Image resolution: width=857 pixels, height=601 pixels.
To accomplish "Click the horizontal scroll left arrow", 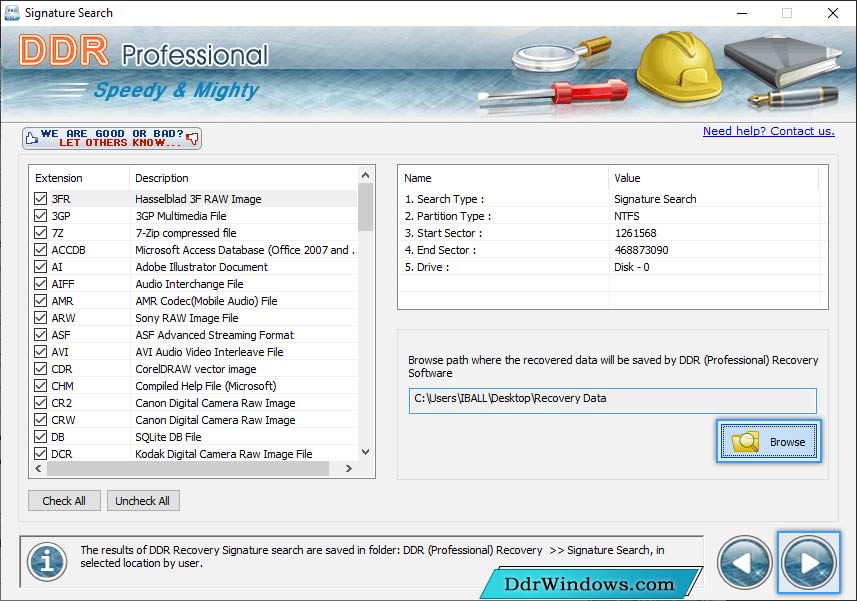I will pos(38,468).
